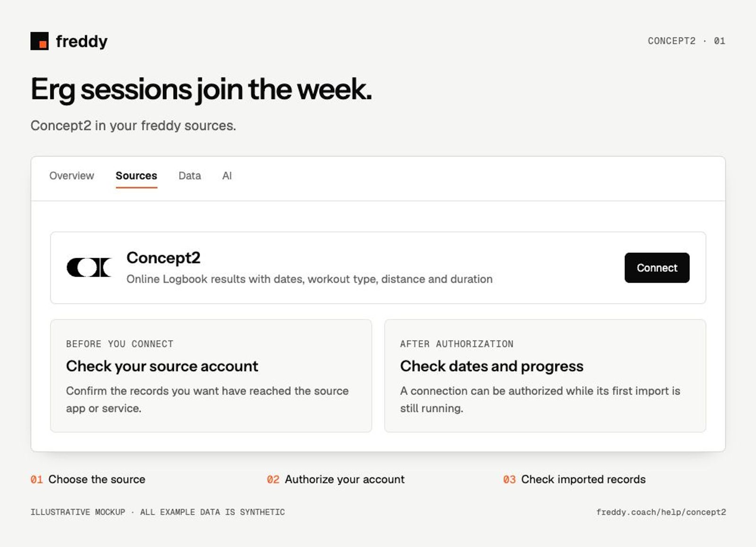The width and height of the screenshot is (756, 547).
Task: Click the Erg sessions join the week heading
Action: pos(201,89)
